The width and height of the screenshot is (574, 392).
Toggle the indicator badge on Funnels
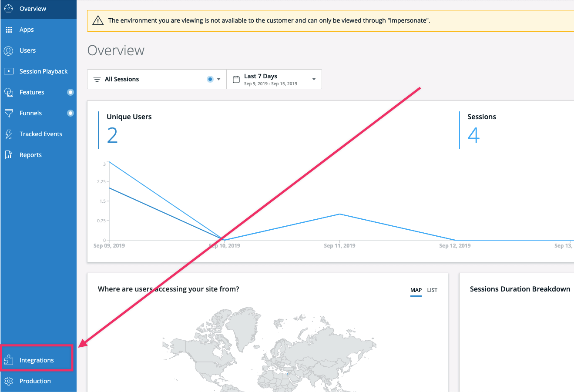[70, 113]
